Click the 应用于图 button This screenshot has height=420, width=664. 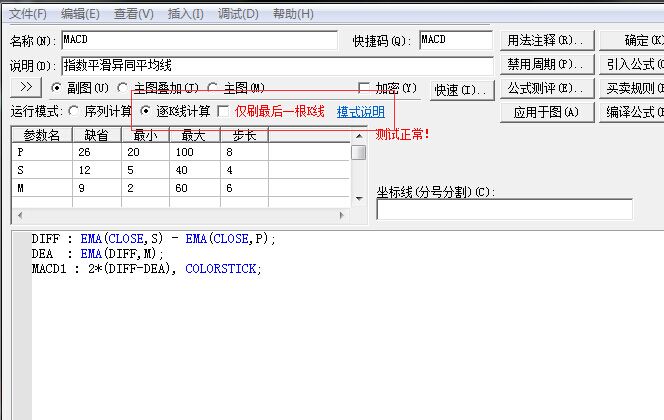coord(546,112)
